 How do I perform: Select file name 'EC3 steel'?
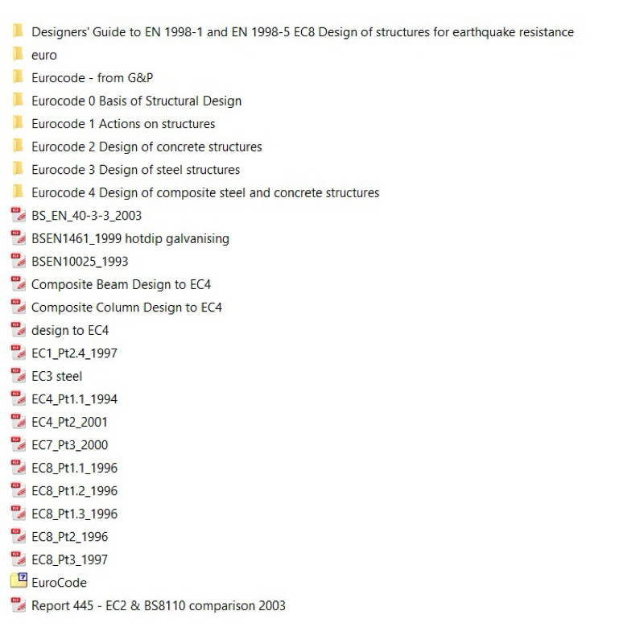click(x=56, y=376)
